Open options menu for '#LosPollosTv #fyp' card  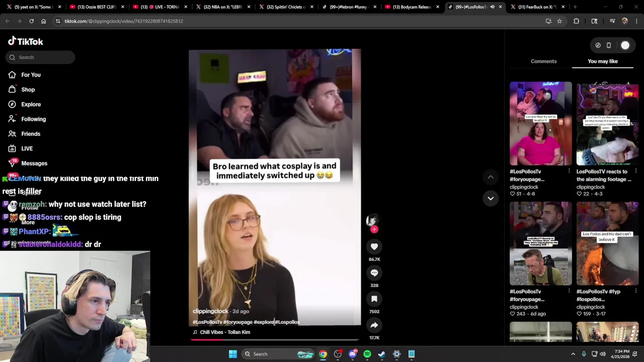635,292
